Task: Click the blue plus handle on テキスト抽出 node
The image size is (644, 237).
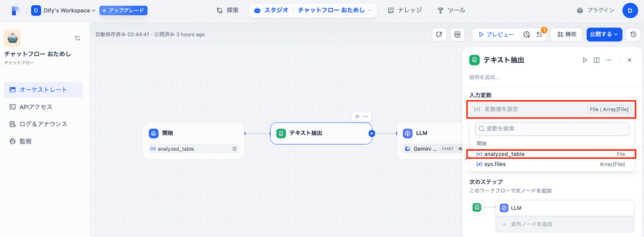Action: click(x=371, y=134)
